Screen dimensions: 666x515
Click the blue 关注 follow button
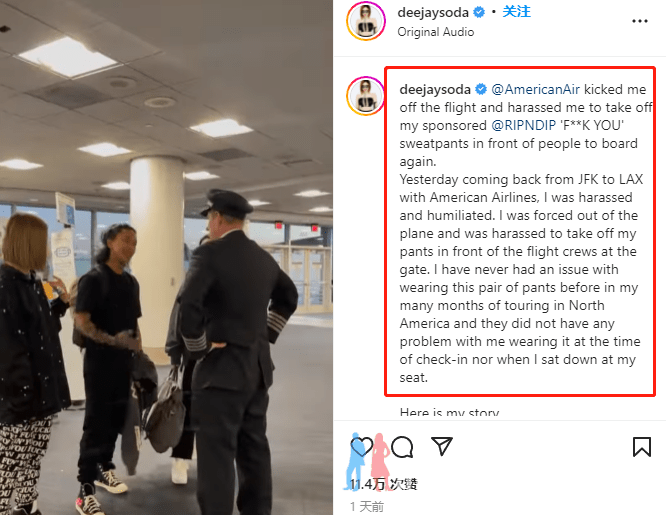(x=516, y=12)
